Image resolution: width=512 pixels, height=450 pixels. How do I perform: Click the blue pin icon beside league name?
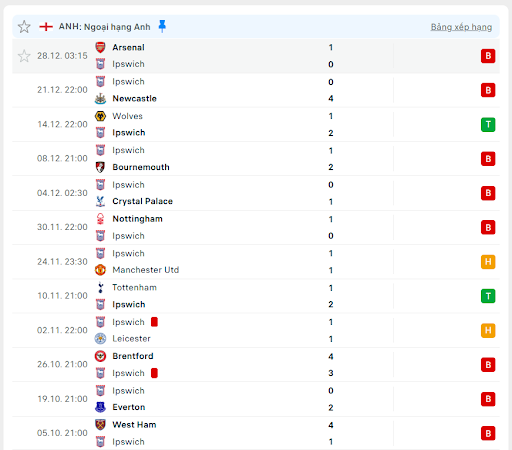tap(162, 26)
